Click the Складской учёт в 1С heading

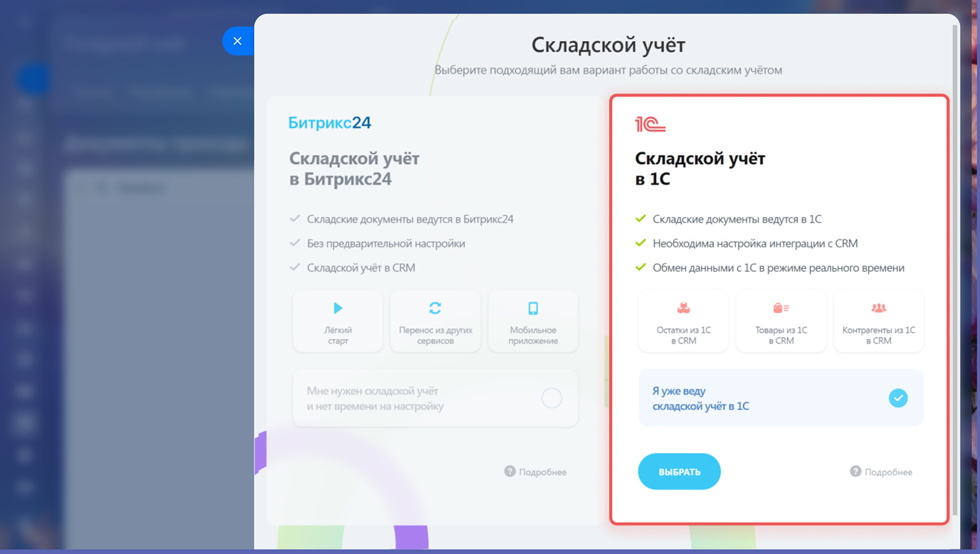[x=700, y=168]
